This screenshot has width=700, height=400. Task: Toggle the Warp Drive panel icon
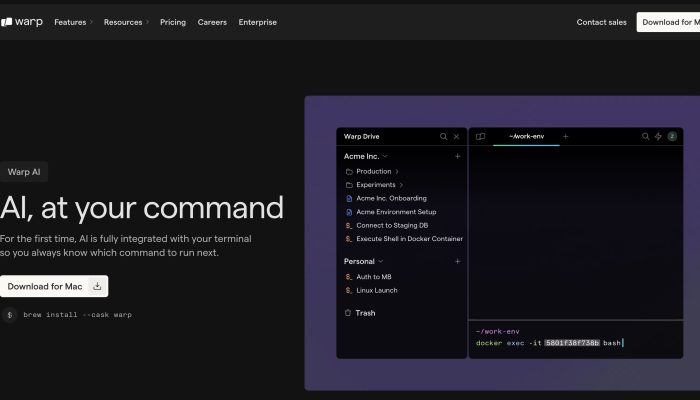click(x=480, y=137)
